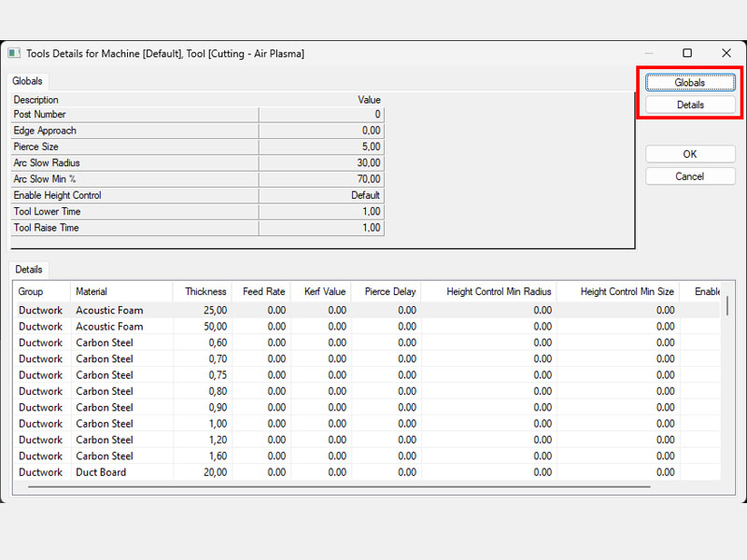747x560 pixels.
Task: Select the Carbon Steel 1,20 row
Action: [x=368, y=440]
